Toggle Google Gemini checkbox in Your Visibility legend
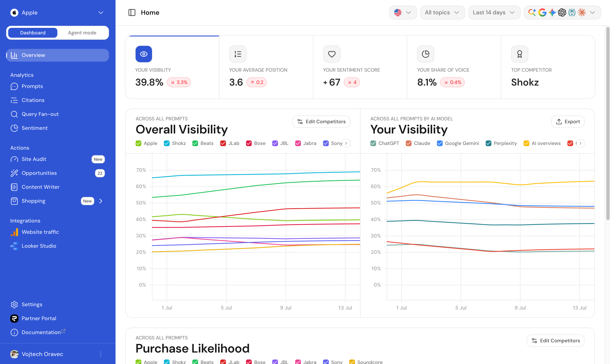Viewport: 610px width, 364px height. (x=440, y=143)
